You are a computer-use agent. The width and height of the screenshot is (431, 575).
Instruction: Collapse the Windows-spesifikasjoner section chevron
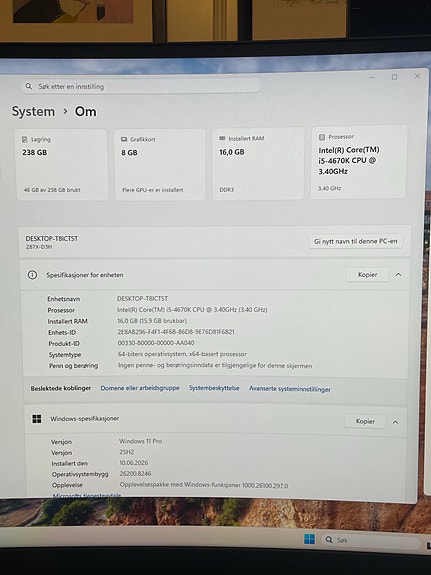[x=395, y=422]
